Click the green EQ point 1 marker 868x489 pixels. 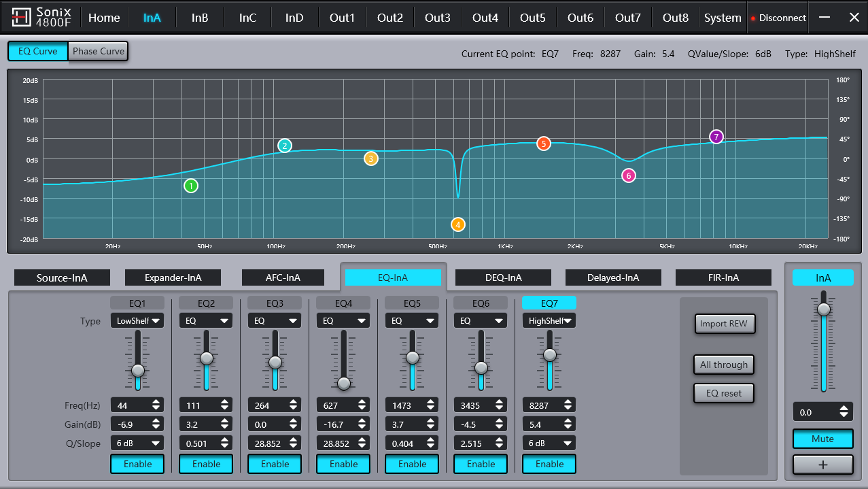(191, 186)
